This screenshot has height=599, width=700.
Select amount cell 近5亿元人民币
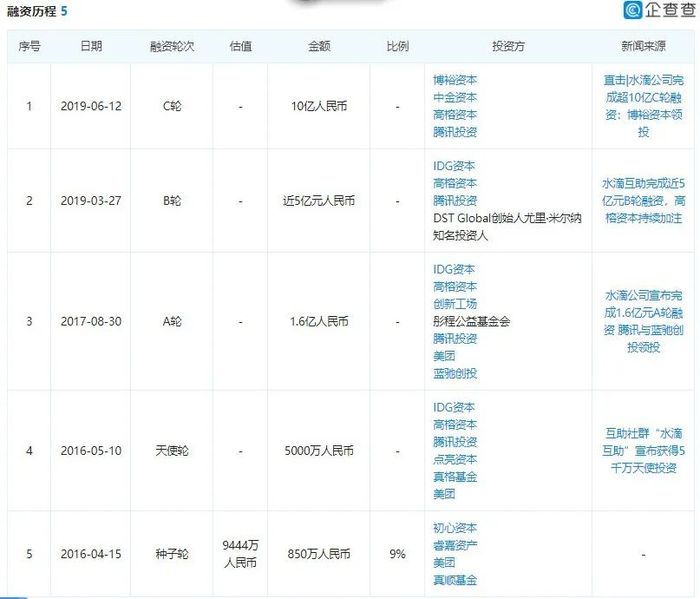click(319, 201)
